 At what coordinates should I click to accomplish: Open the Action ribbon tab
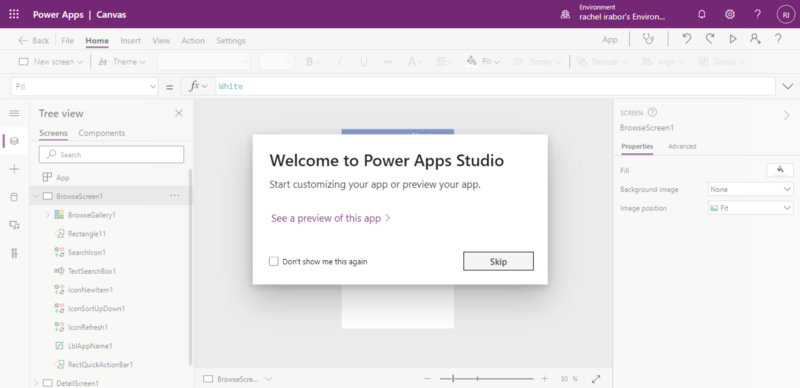pyautogui.click(x=193, y=40)
